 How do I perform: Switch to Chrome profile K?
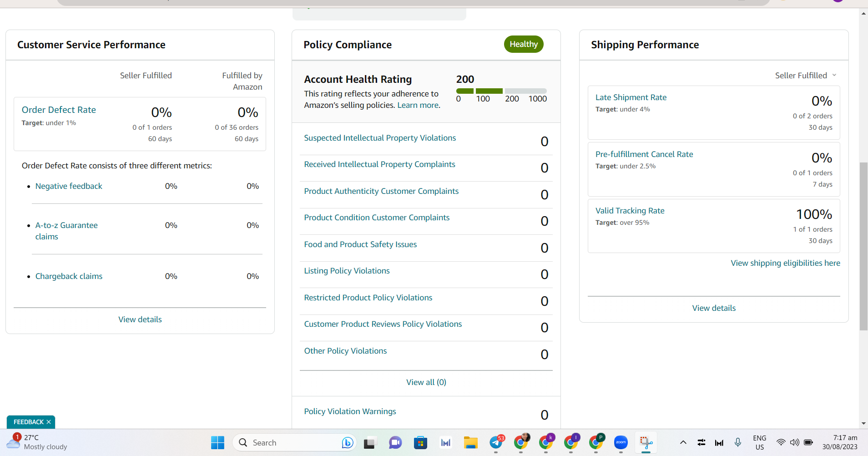(546, 442)
